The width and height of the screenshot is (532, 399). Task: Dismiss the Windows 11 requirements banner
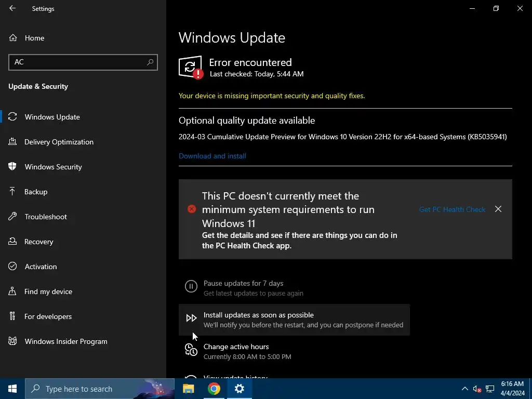(498, 209)
